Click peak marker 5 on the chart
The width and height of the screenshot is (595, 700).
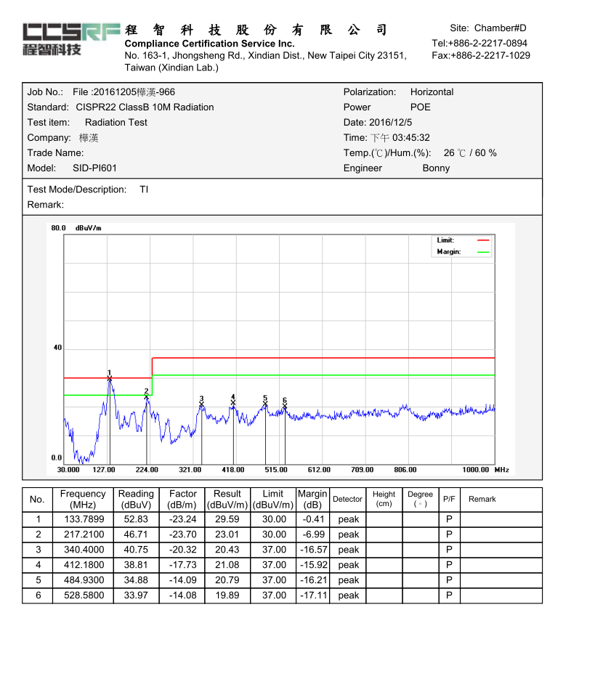pyautogui.click(x=265, y=403)
